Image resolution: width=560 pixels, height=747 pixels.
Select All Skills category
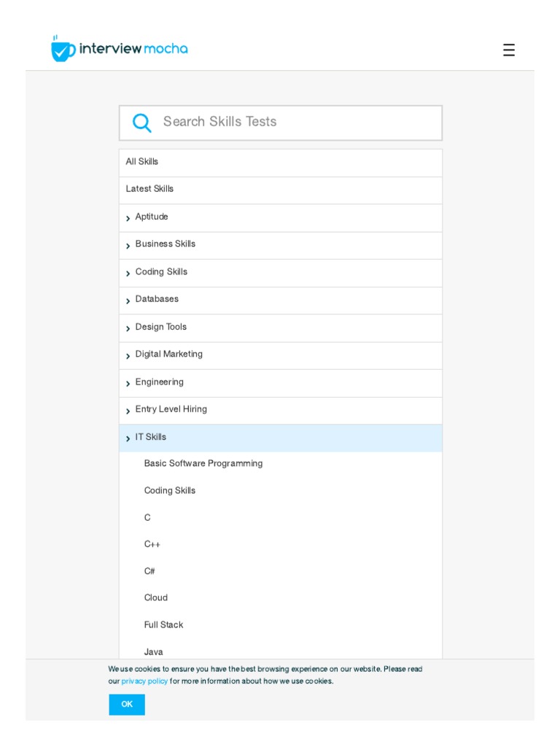[x=281, y=163]
